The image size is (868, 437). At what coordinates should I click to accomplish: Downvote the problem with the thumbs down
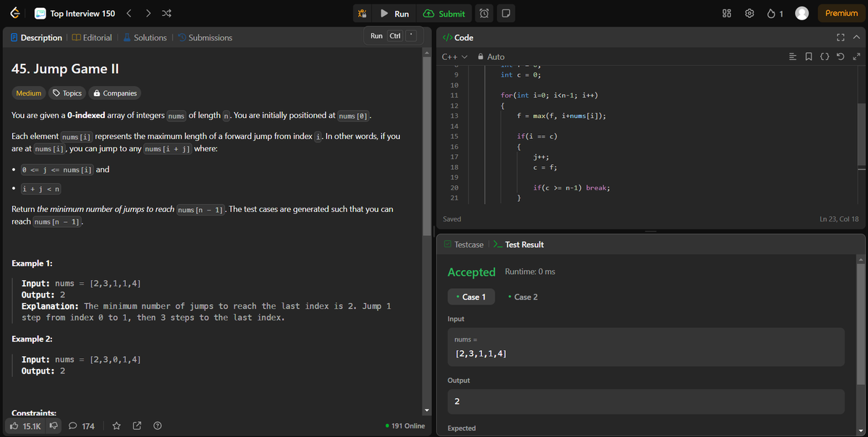[54, 425]
